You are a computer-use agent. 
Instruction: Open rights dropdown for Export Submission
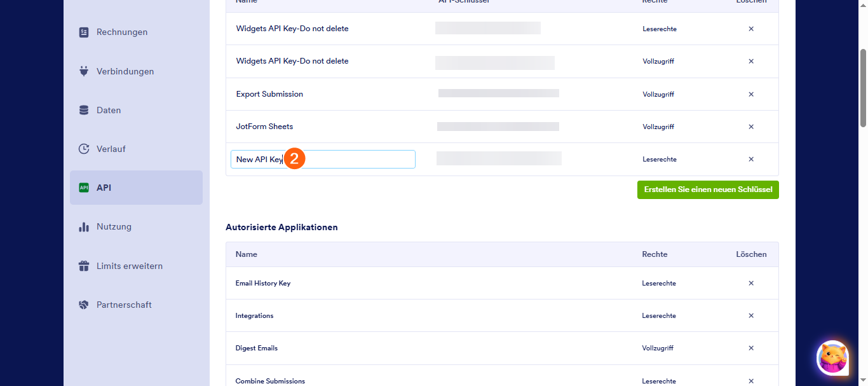point(658,94)
